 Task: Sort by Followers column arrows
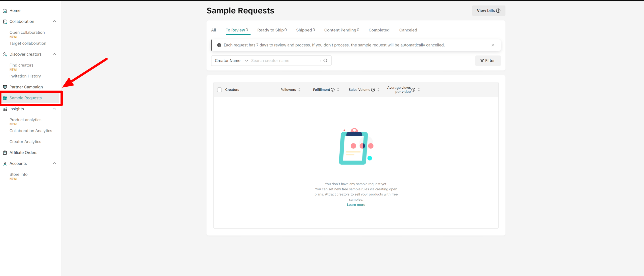[299, 90]
